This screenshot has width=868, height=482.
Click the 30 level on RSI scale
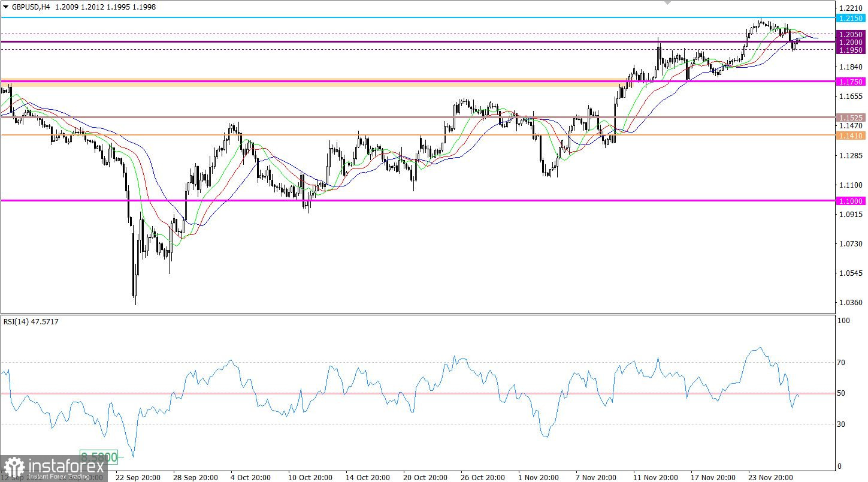pyautogui.click(x=842, y=424)
